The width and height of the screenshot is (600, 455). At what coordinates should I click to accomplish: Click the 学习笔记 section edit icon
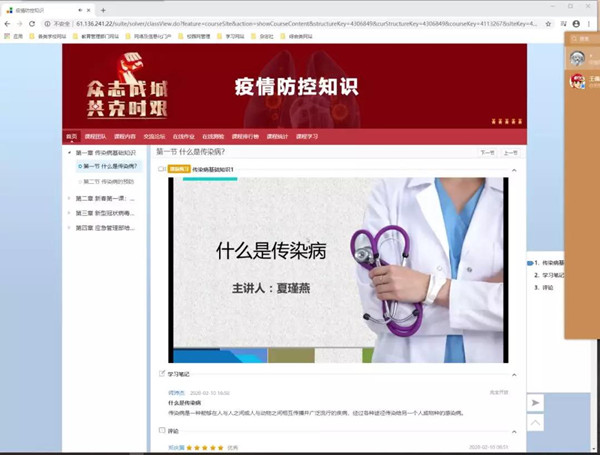pyautogui.click(x=163, y=374)
